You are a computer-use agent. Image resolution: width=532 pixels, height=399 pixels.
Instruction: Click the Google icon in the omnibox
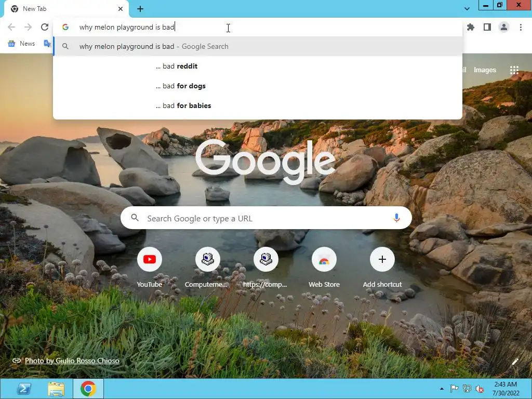pyautogui.click(x=65, y=27)
